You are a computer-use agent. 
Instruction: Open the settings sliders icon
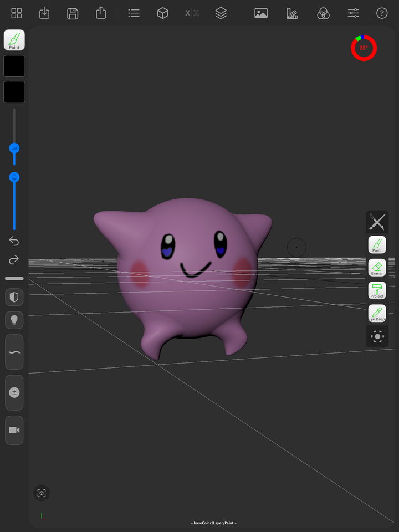coord(353,13)
